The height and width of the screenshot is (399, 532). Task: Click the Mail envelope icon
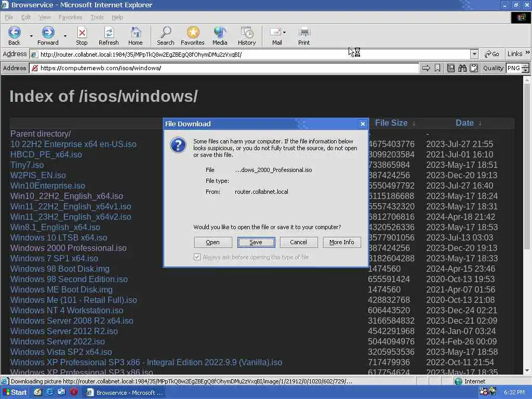[x=275, y=32]
